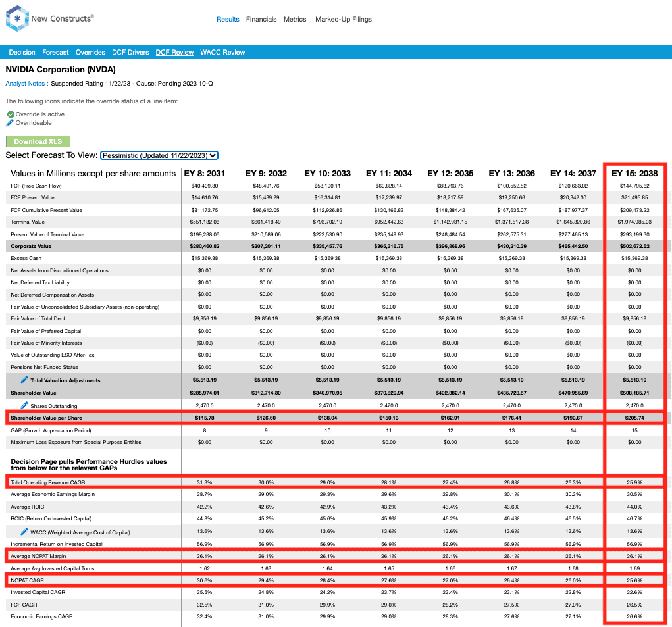This screenshot has height=627, width=672.
Task: Click the Incremental Return on Invested Capital label
Action: click(x=57, y=544)
